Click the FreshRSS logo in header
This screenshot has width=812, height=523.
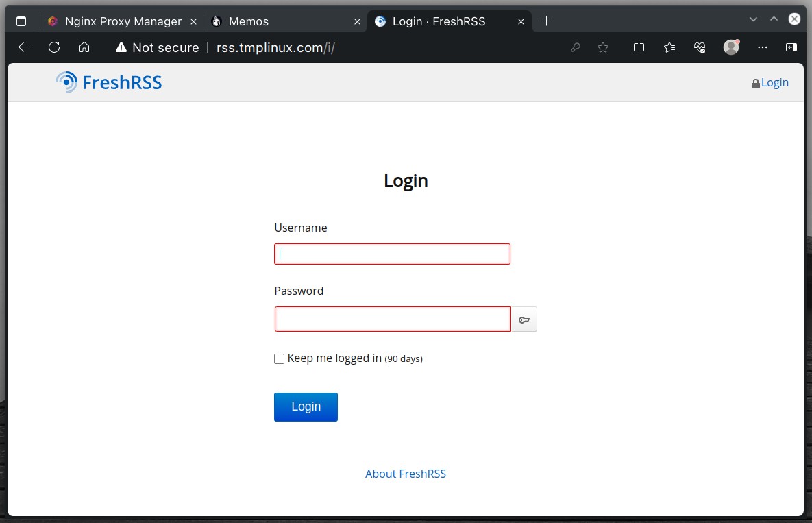[x=109, y=82]
